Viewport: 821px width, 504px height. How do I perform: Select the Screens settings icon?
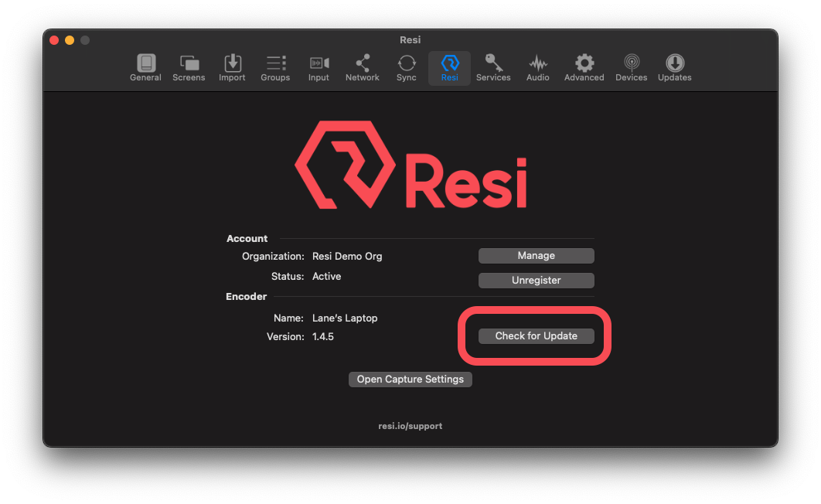pyautogui.click(x=189, y=67)
